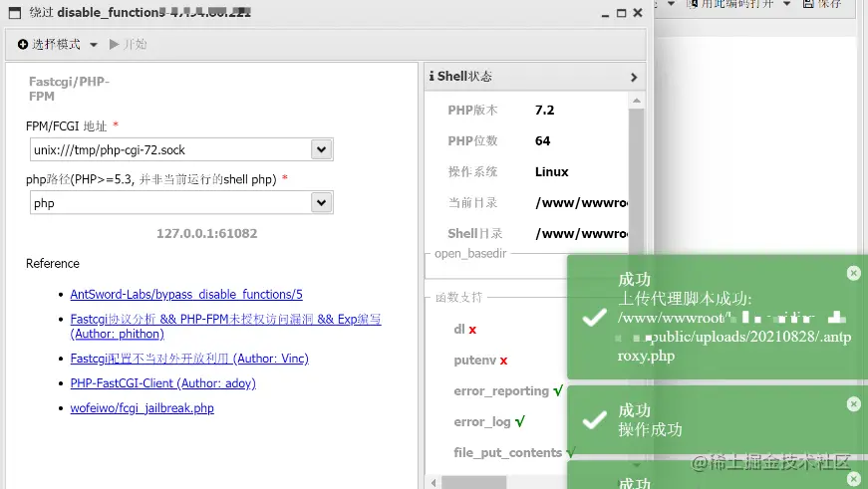Close the bottom partially visible success notification
Screen dimensions: 868x489
point(854,479)
